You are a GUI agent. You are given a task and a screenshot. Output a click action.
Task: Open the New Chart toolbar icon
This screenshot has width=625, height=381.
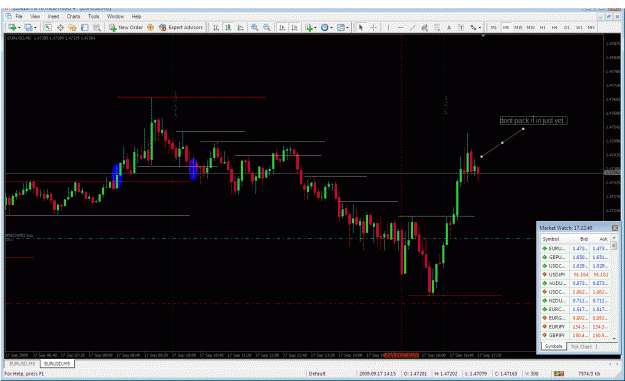point(12,27)
